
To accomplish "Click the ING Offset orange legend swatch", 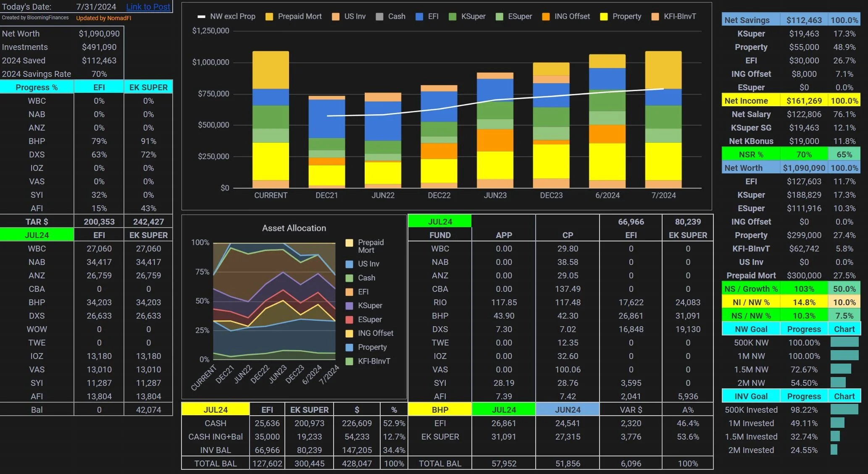I will [546, 17].
